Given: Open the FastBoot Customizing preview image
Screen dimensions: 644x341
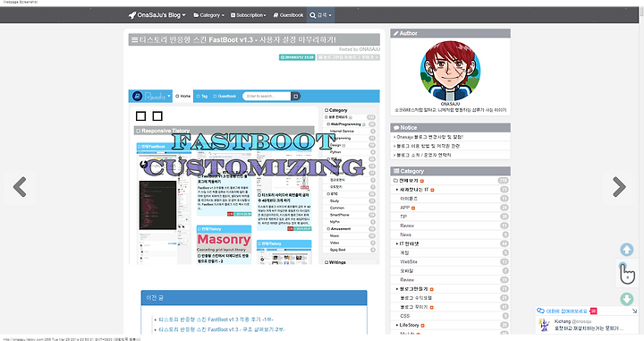Looking at the screenshot, I should coord(254,176).
